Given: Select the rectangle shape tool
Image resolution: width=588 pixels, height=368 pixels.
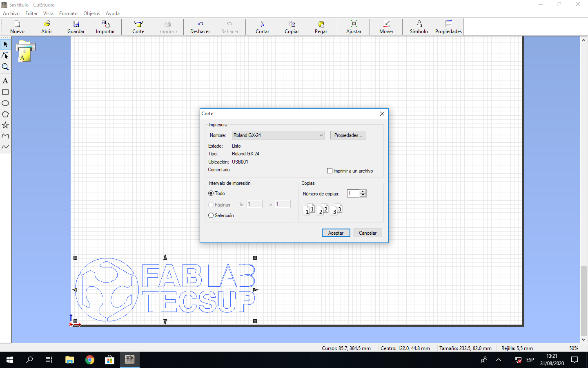Looking at the screenshot, I should 5,92.
